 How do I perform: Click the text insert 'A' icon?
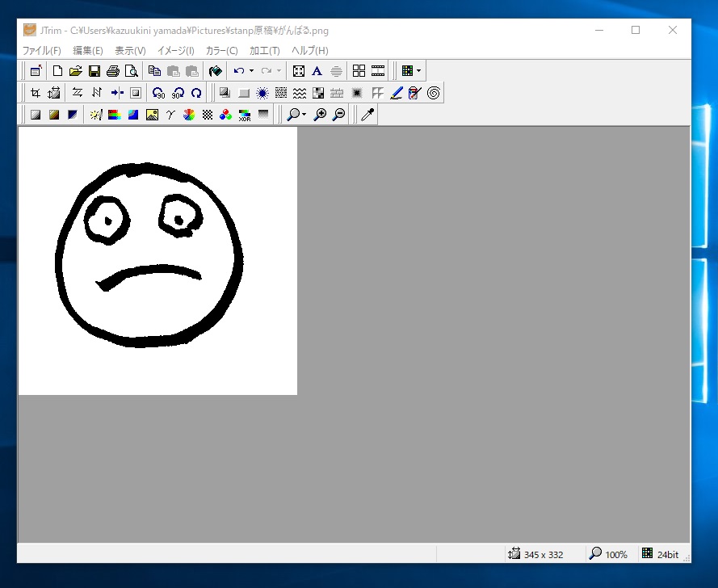[317, 71]
